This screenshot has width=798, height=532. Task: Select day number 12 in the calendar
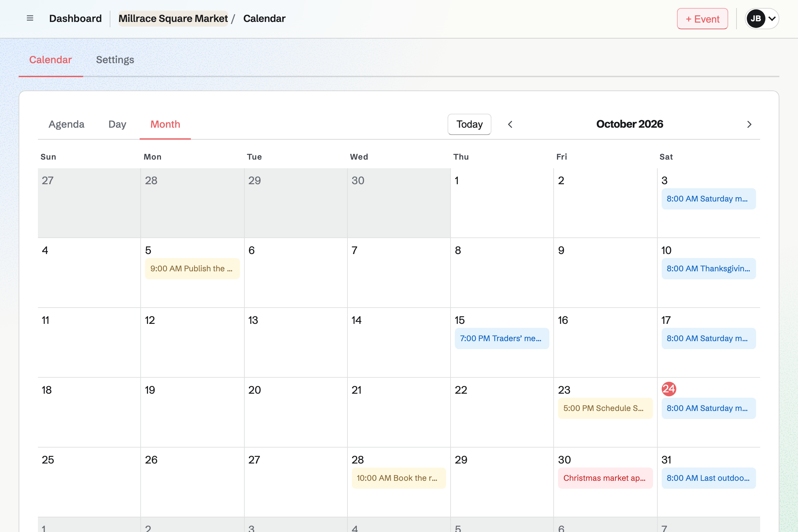coord(150,320)
